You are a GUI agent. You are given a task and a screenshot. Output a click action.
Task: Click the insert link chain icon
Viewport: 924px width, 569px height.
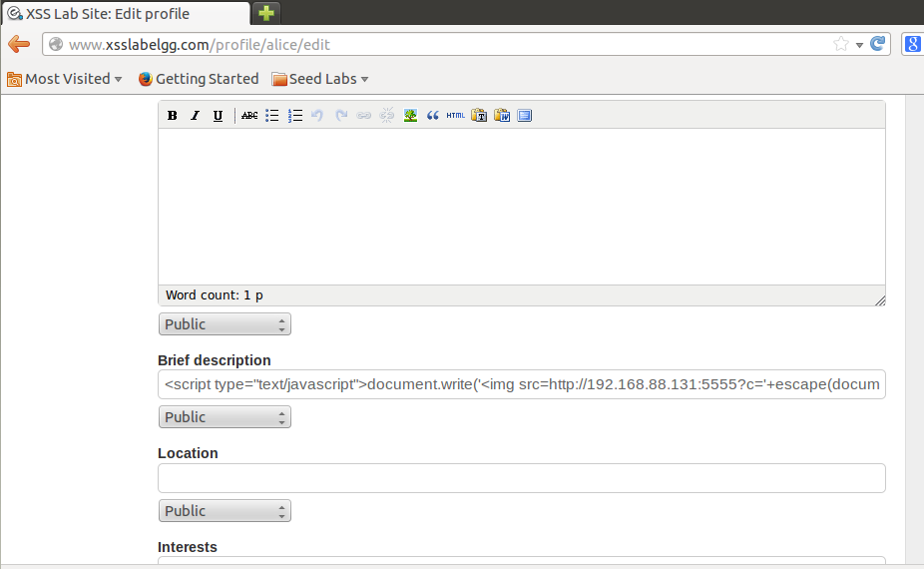(x=363, y=116)
